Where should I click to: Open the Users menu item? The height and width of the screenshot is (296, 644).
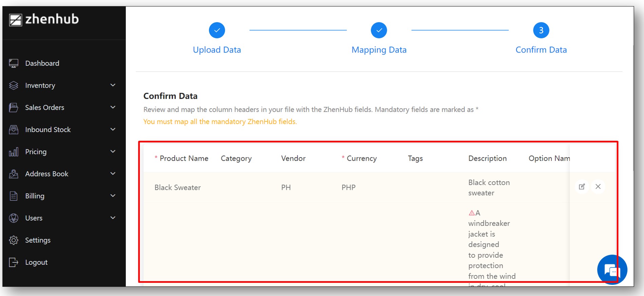(34, 218)
